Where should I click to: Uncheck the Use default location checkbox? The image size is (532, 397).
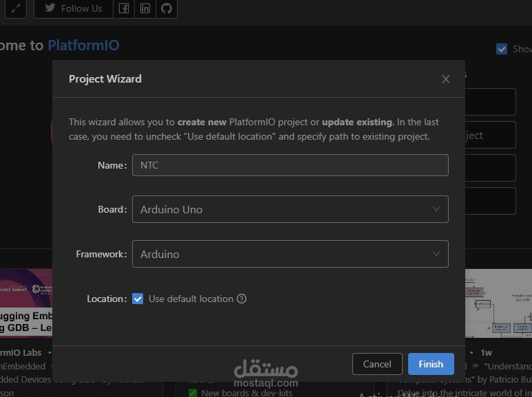point(138,299)
